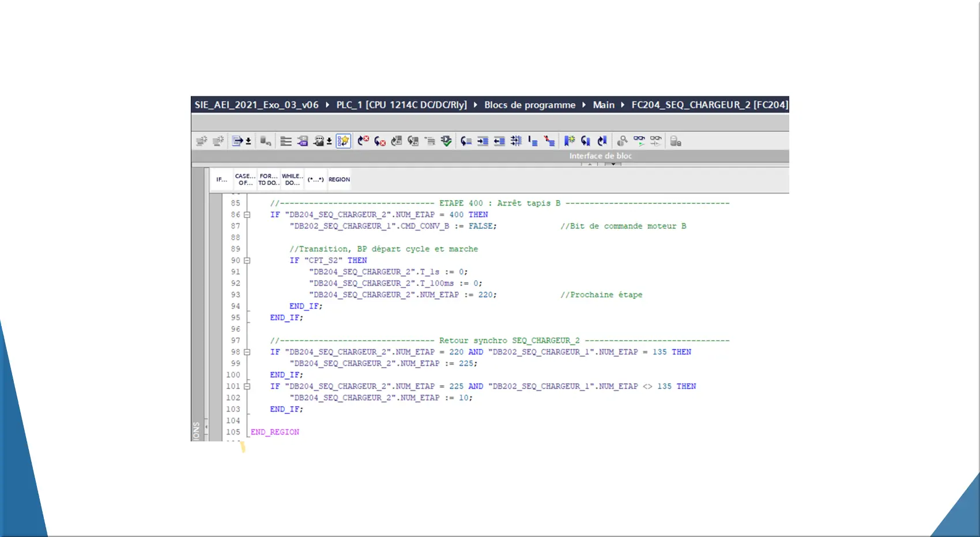
Task: Click the NUM_ETAP := 220 assignment
Action: click(403, 295)
